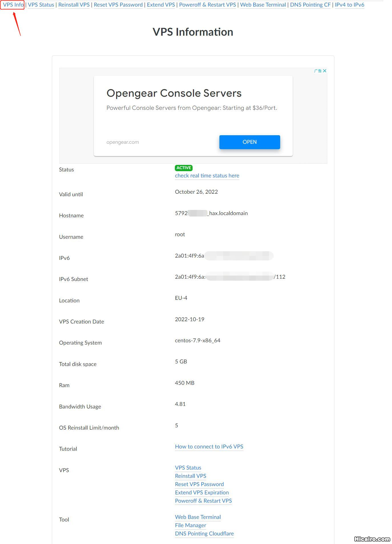The width and height of the screenshot is (392, 544).
Task: Click Extend VPS in the top navigation
Action: coord(161,5)
